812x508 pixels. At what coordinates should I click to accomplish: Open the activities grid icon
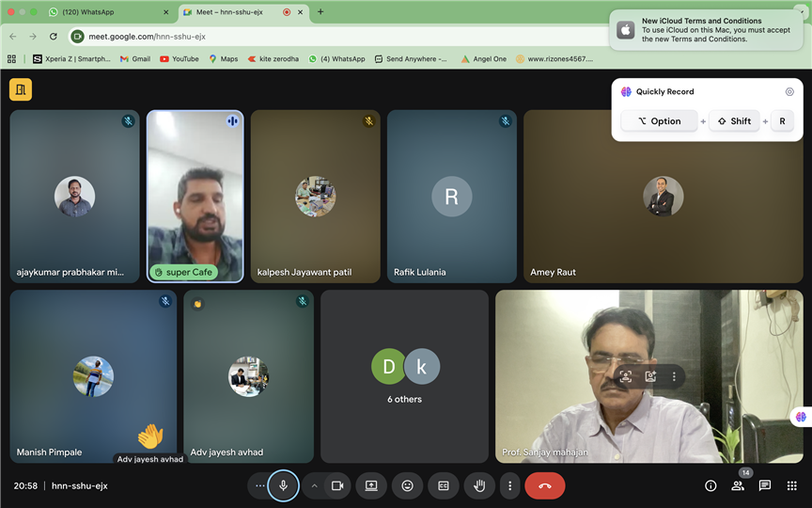point(792,485)
